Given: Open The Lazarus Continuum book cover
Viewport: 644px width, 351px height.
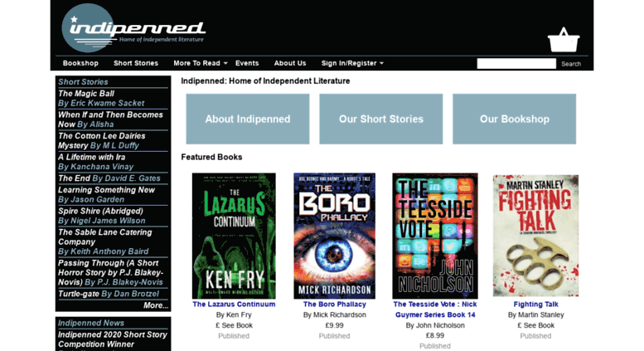Looking at the screenshot, I should [234, 236].
